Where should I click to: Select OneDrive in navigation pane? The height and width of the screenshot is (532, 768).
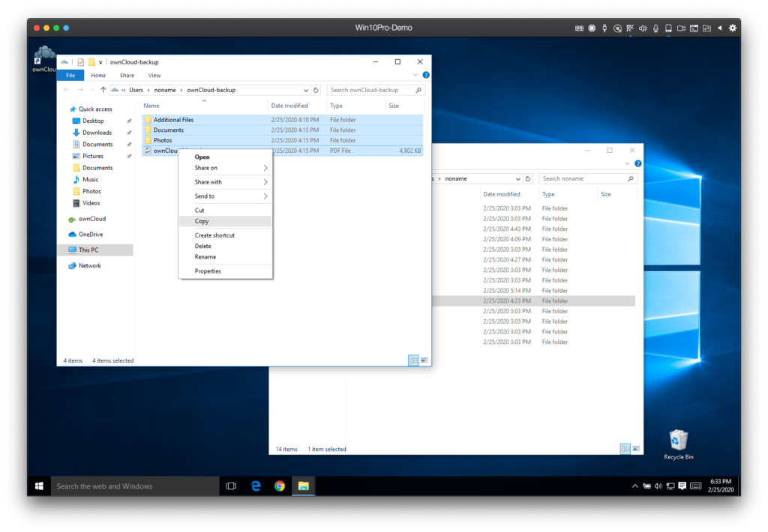click(x=91, y=235)
